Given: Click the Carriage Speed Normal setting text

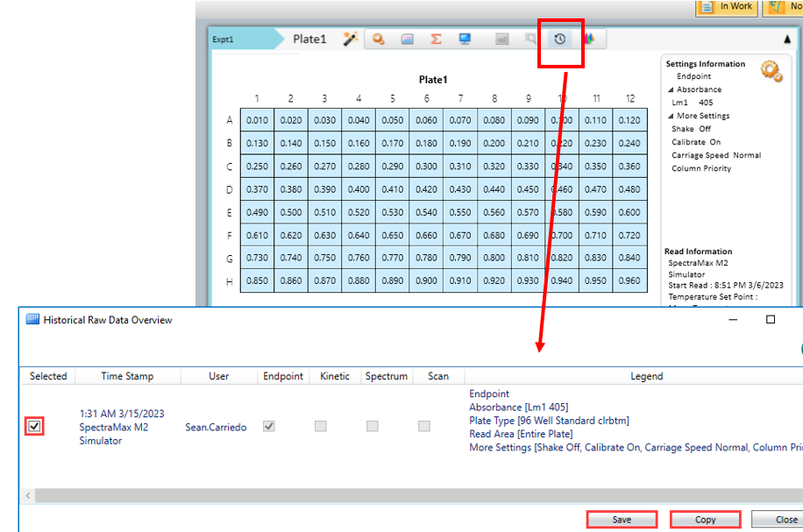Looking at the screenshot, I should (x=716, y=155).
